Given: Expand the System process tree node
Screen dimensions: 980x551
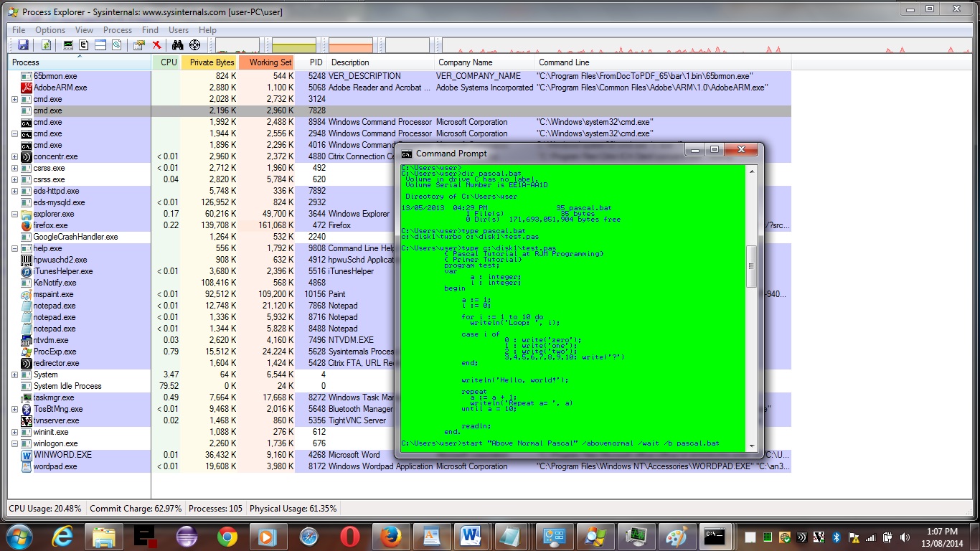Looking at the screenshot, I should [x=15, y=375].
